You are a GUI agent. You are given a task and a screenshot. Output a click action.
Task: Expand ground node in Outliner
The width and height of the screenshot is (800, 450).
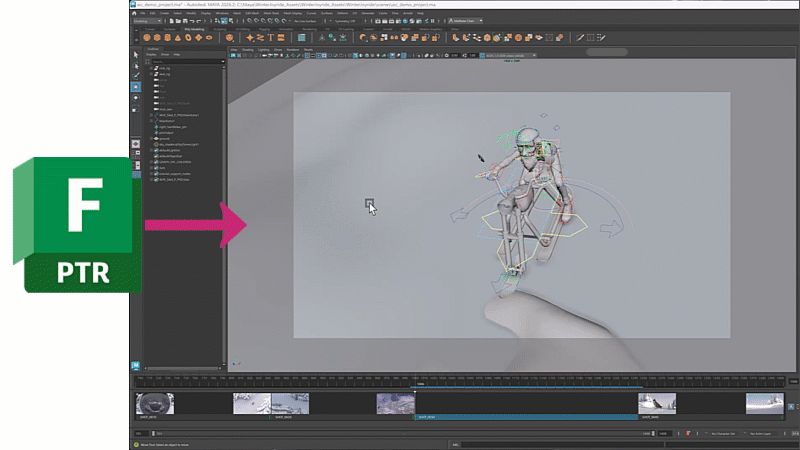152,138
